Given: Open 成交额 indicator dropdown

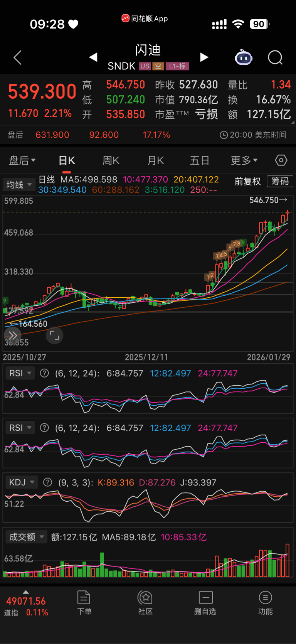Looking at the screenshot, I should pyautogui.click(x=26, y=537).
